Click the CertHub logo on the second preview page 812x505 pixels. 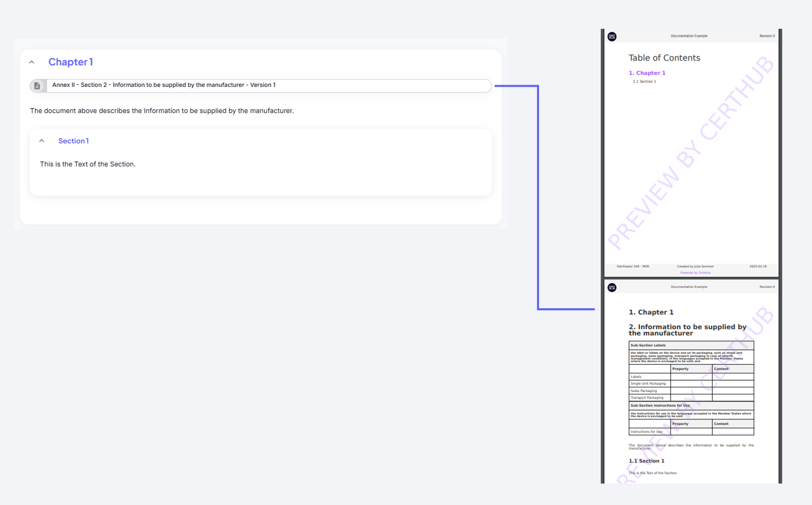612,287
